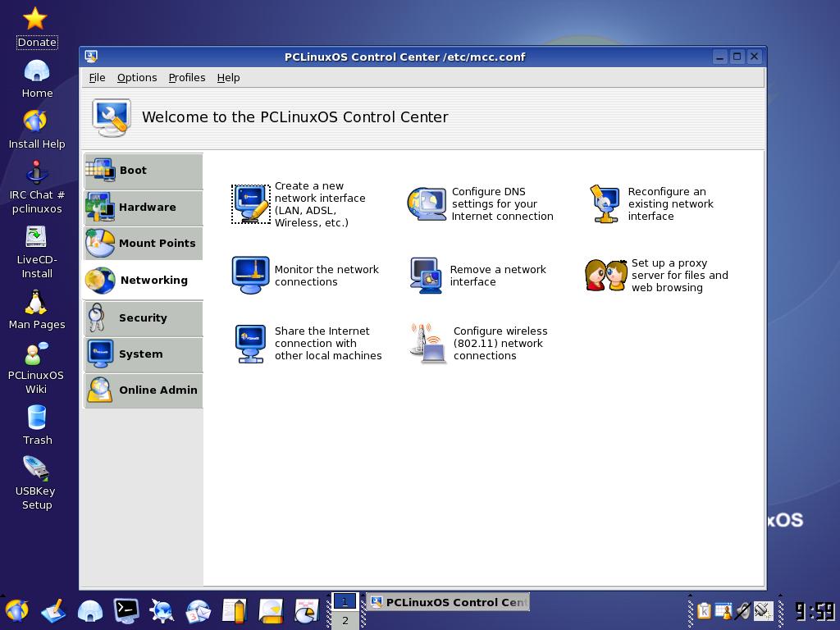The height and width of the screenshot is (630, 840).
Task: Click 'Reconfigure an existing network interface' text
Action: point(671,204)
